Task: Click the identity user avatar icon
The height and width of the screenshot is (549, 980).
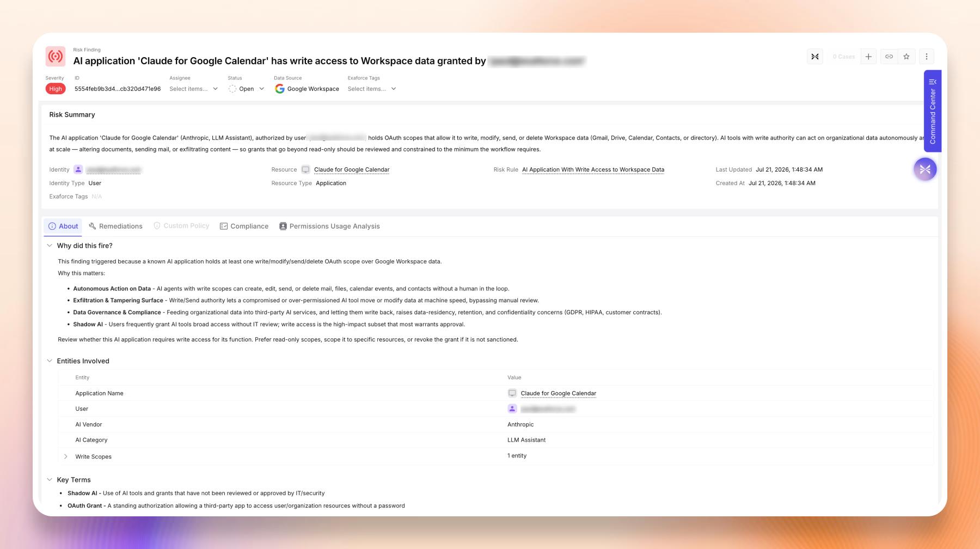Action: pyautogui.click(x=78, y=169)
